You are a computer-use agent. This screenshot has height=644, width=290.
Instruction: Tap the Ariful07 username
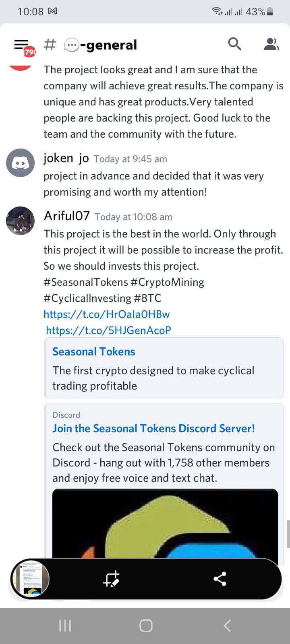tap(66, 216)
